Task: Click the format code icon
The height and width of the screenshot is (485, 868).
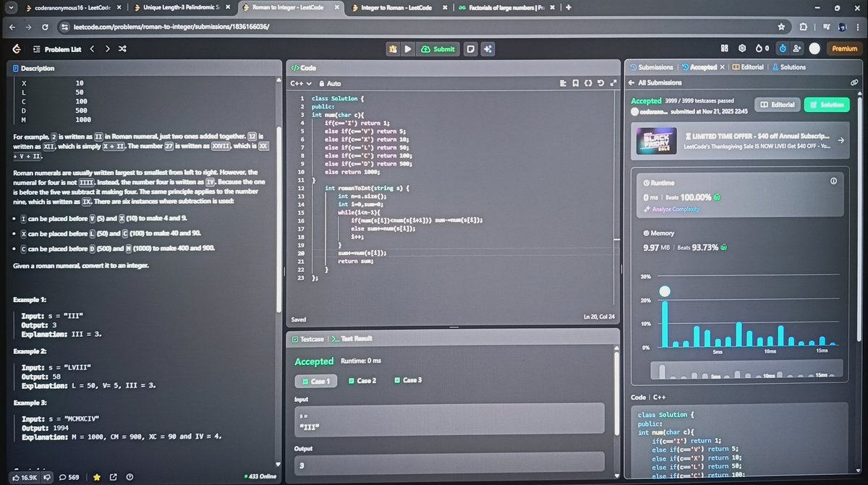Action: tap(563, 83)
